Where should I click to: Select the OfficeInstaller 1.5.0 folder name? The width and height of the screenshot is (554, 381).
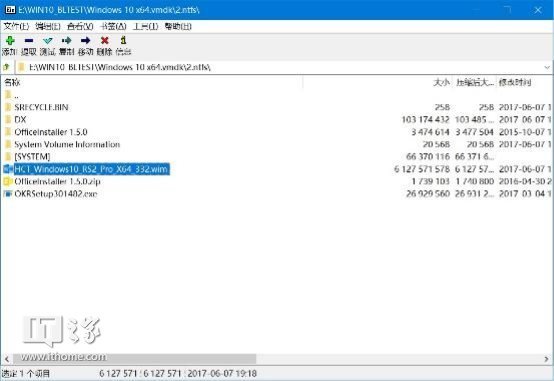(51, 132)
